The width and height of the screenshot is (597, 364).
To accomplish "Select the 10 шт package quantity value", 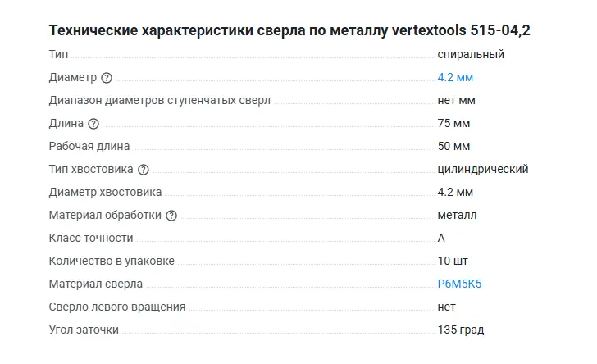I will [453, 262].
